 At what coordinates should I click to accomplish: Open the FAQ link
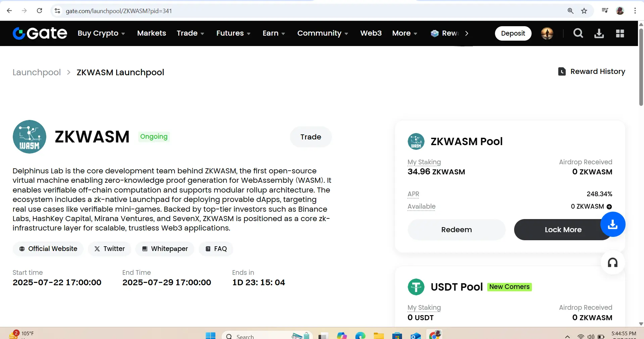216,249
